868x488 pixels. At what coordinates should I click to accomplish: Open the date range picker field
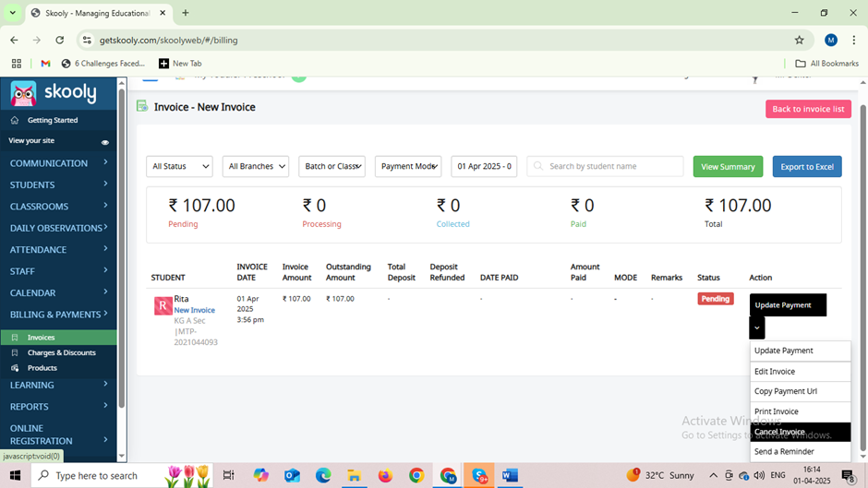pyautogui.click(x=484, y=166)
